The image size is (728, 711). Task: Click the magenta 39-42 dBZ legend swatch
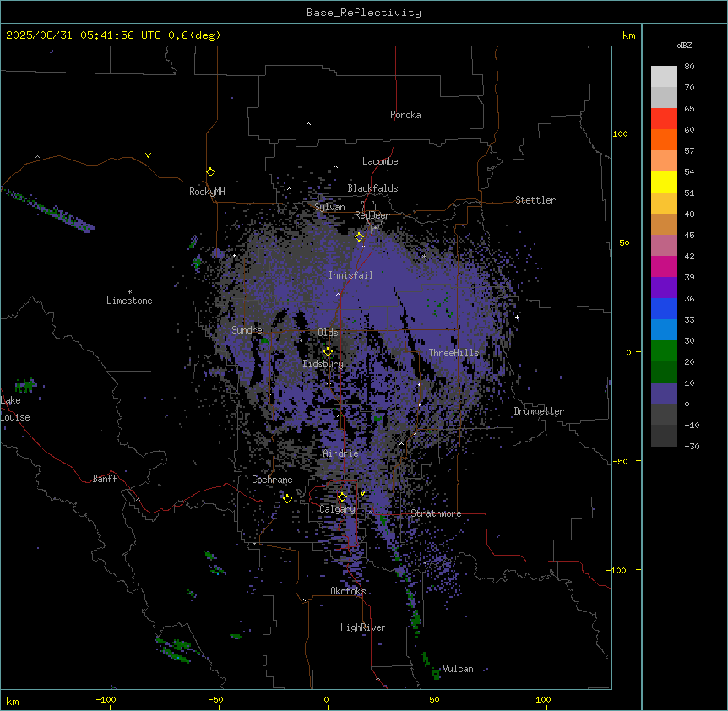(x=664, y=266)
